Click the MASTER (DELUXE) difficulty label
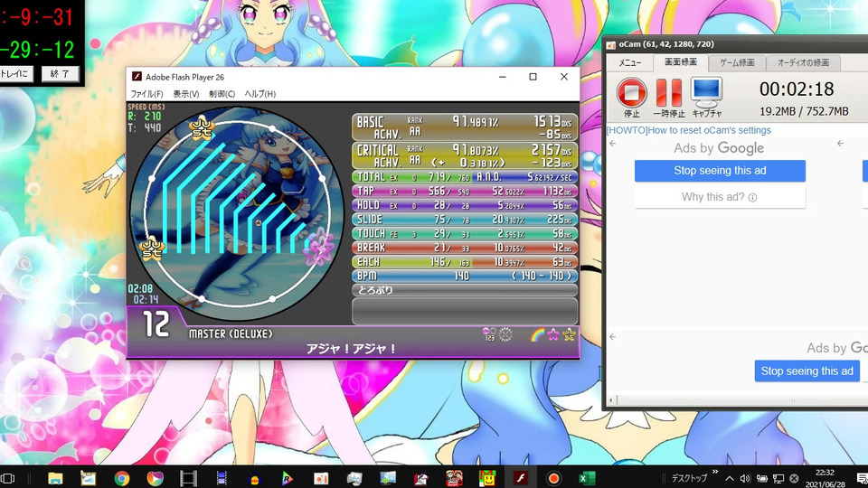This screenshot has width=868, height=488. point(231,334)
